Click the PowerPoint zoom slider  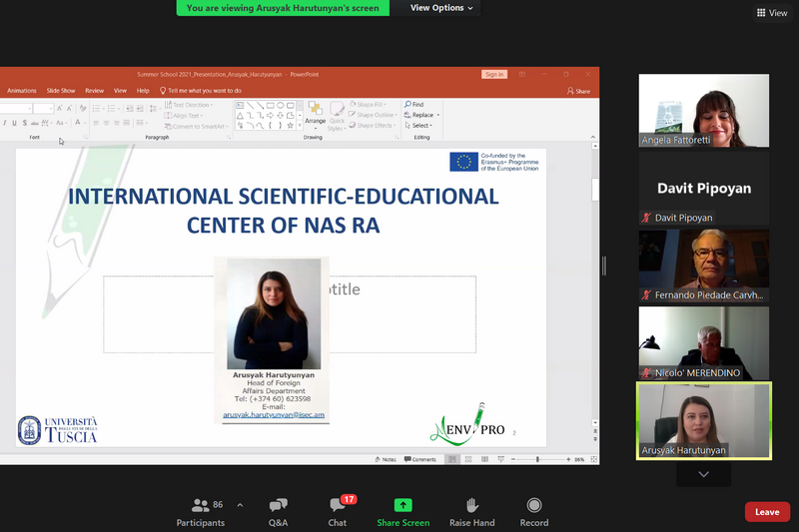tap(537, 459)
